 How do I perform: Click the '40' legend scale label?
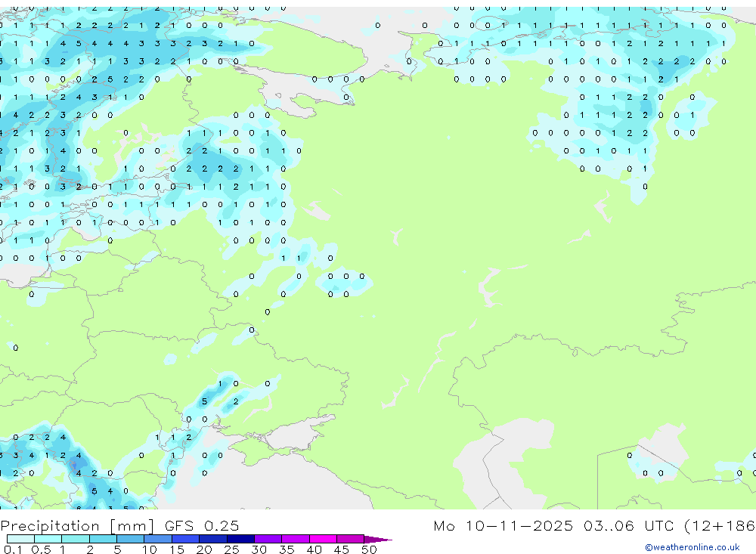pyautogui.click(x=314, y=549)
